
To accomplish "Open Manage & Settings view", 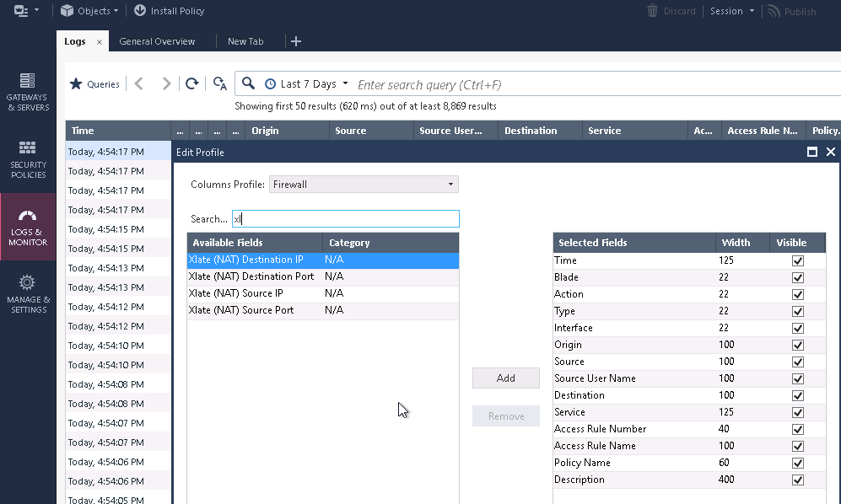I will coord(28,295).
